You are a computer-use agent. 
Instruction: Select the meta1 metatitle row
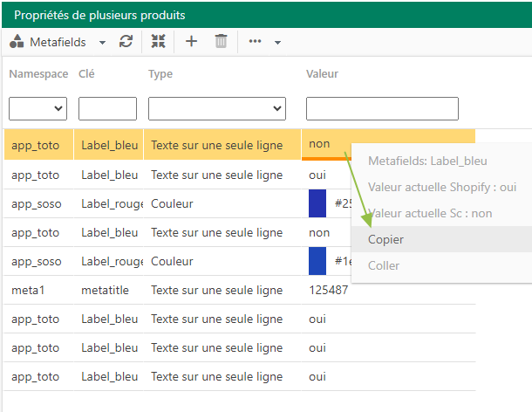pyautogui.click(x=239, y=290)
